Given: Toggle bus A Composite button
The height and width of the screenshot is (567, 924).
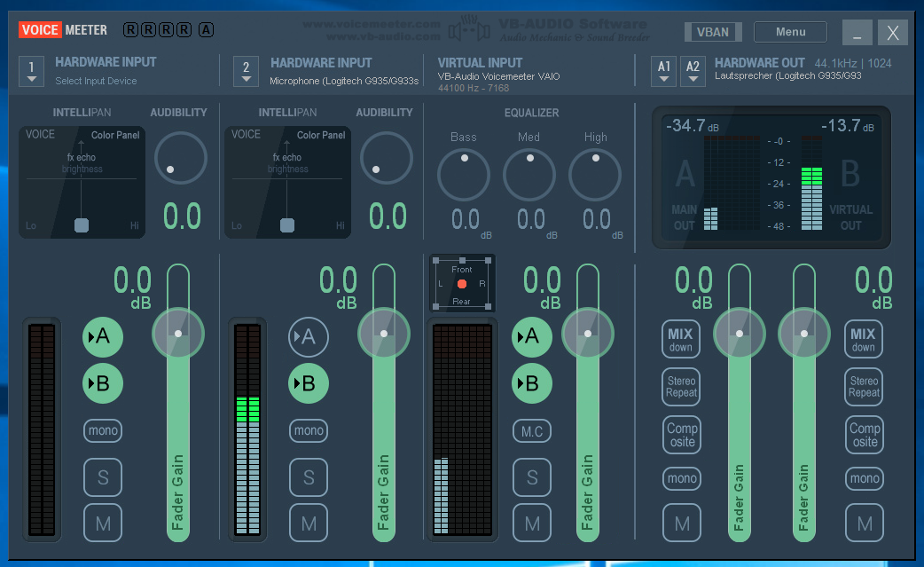Looking at the screenshot, I should tap(682, 435).
